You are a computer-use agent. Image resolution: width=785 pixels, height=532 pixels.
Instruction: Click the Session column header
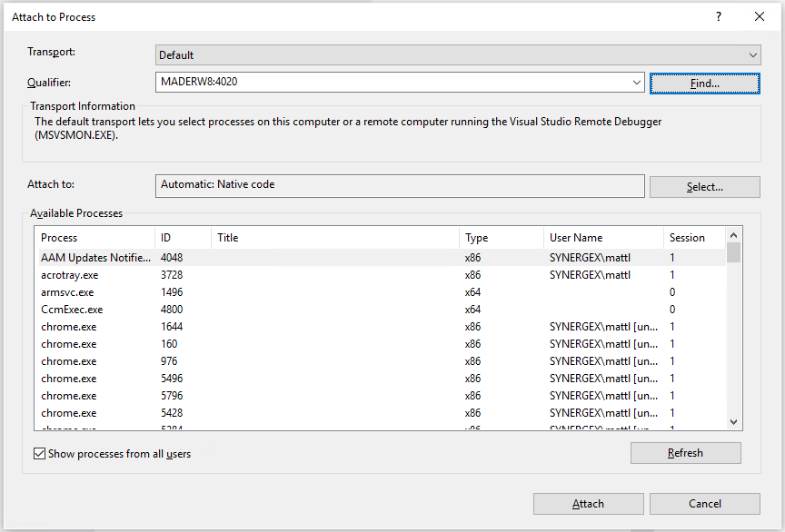pyautogui.click(x=693, y=238)
